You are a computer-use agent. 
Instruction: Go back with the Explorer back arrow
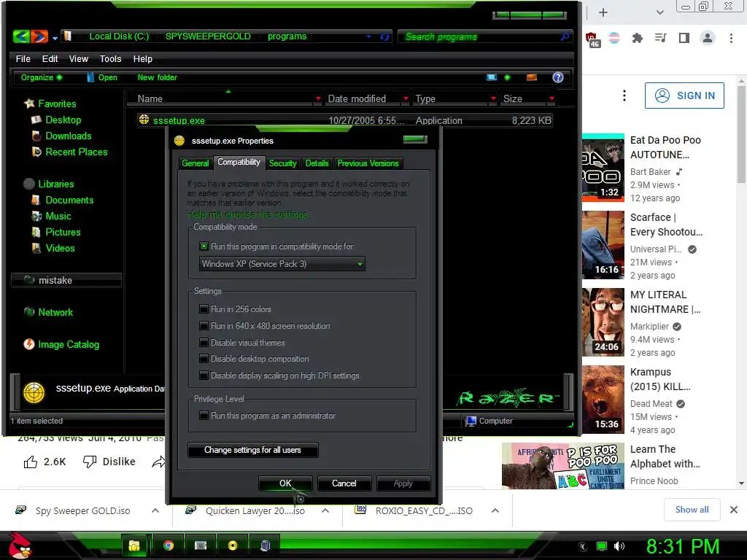tap(21, 36)
